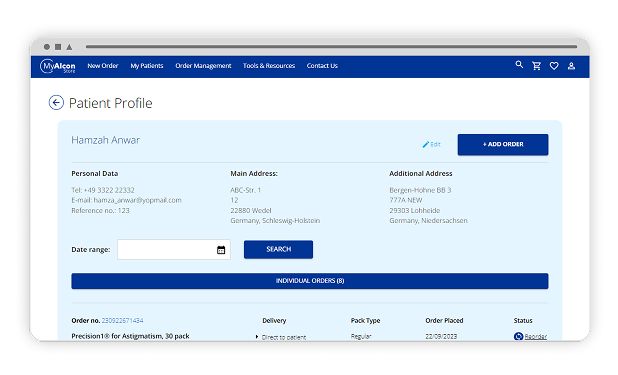Click the Patient Profile page title
Screen dimensions: 618x375
pyautogui.click(x=110, y=103)
